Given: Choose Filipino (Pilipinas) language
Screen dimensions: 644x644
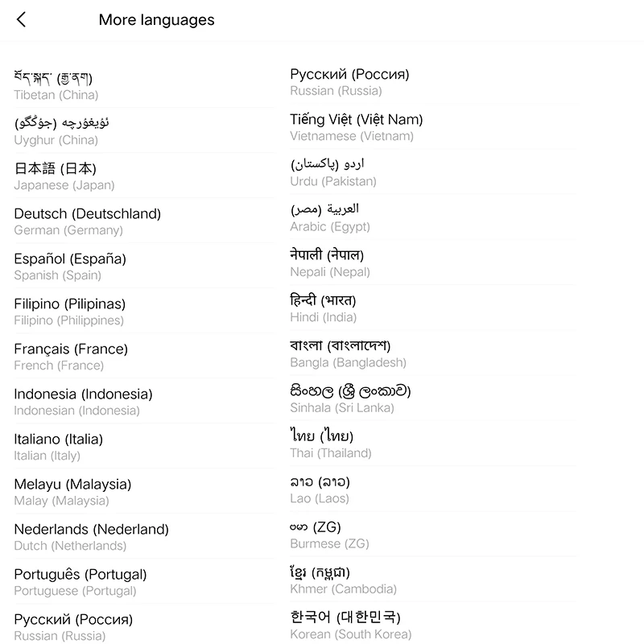Looking at the screenshot, I should [144, 312].
